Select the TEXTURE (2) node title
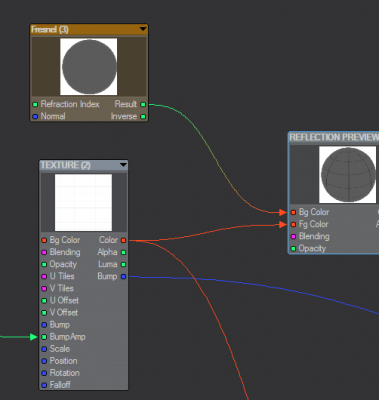379x400 pixels. (66, 165)
